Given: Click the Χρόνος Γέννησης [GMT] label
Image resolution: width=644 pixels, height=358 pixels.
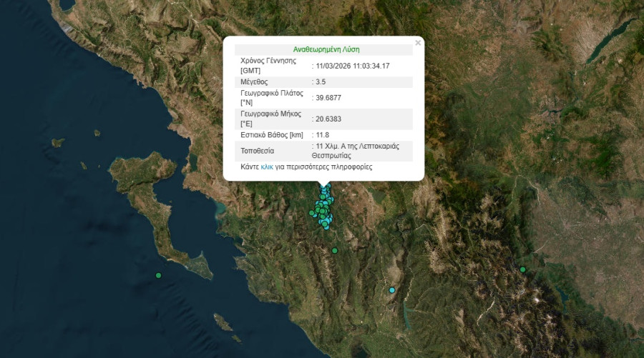Looking at the screenshot, I should (x=268, y=66).
